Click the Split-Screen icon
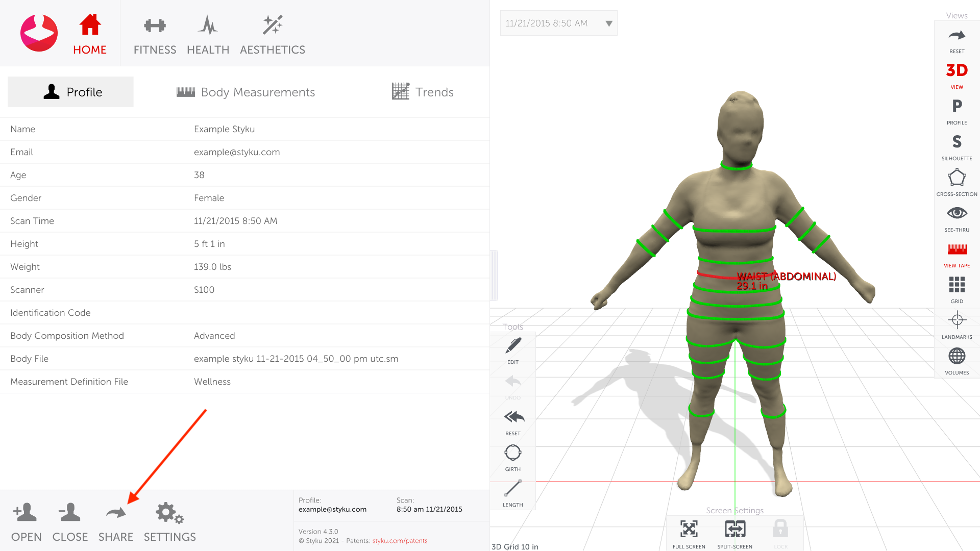 734,530
